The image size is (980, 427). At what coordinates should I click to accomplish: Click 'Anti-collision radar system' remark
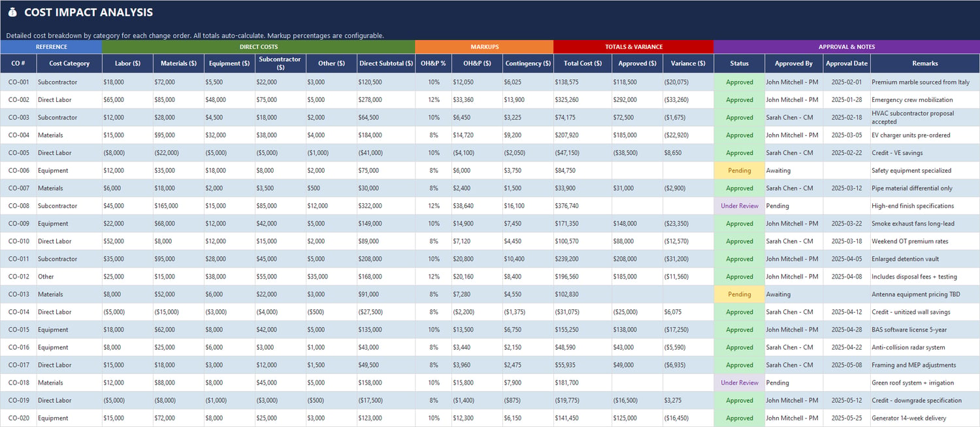click(925, 347)
